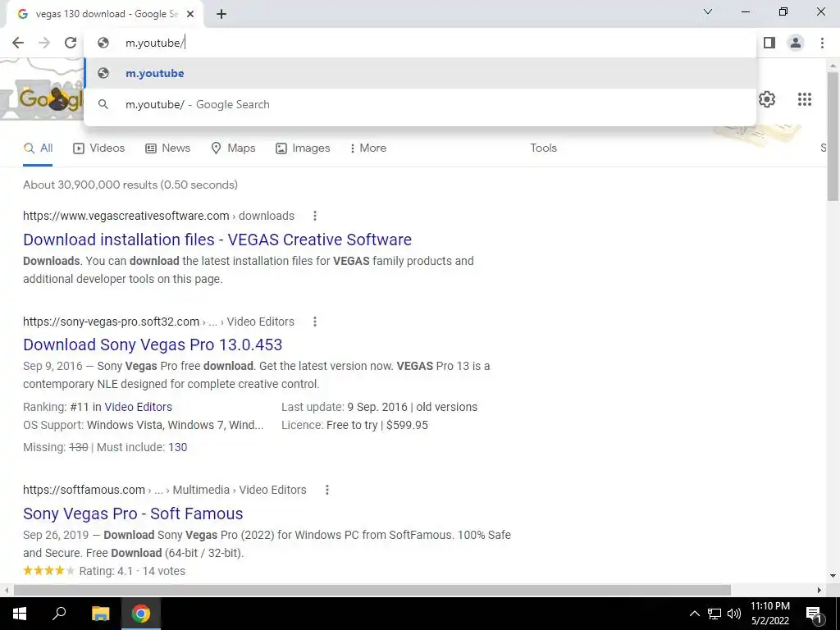Screen dimensions: 840x630
Task: Click the Google doodle logo
Action: (x=42, y=98)
